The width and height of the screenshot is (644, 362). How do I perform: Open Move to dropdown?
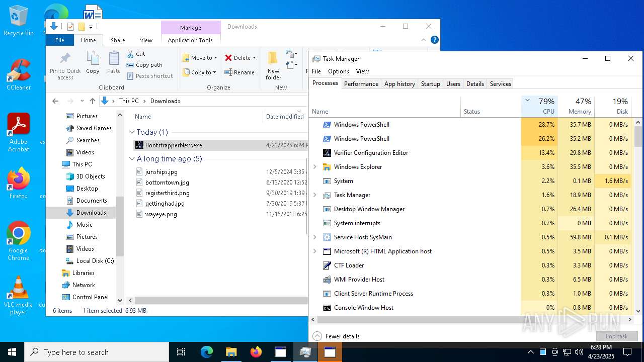pyautogui.click(x=200, y=58)
